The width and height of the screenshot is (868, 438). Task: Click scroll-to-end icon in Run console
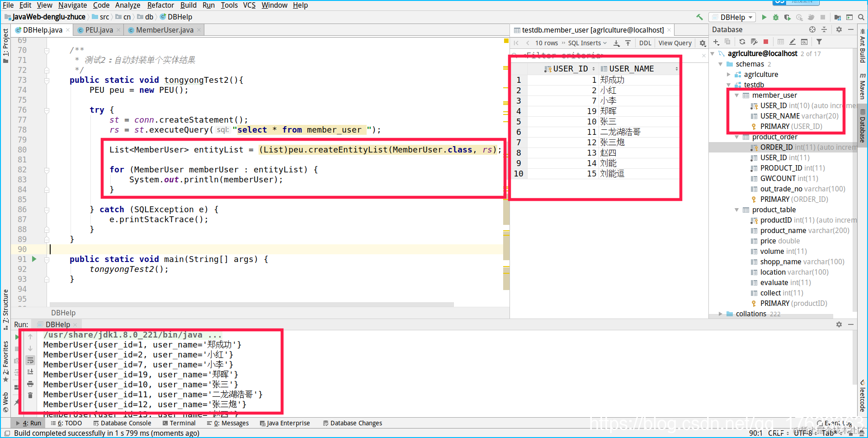30,372
